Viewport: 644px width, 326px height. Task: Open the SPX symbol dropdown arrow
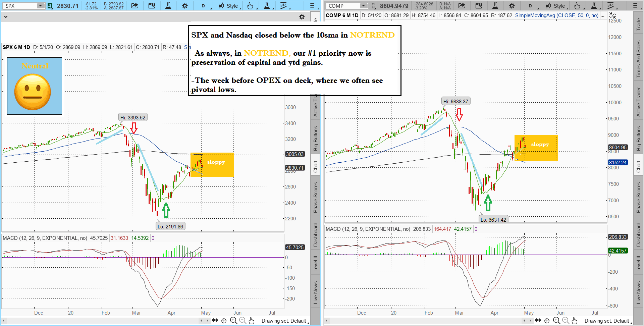click(x=40, y=6)
